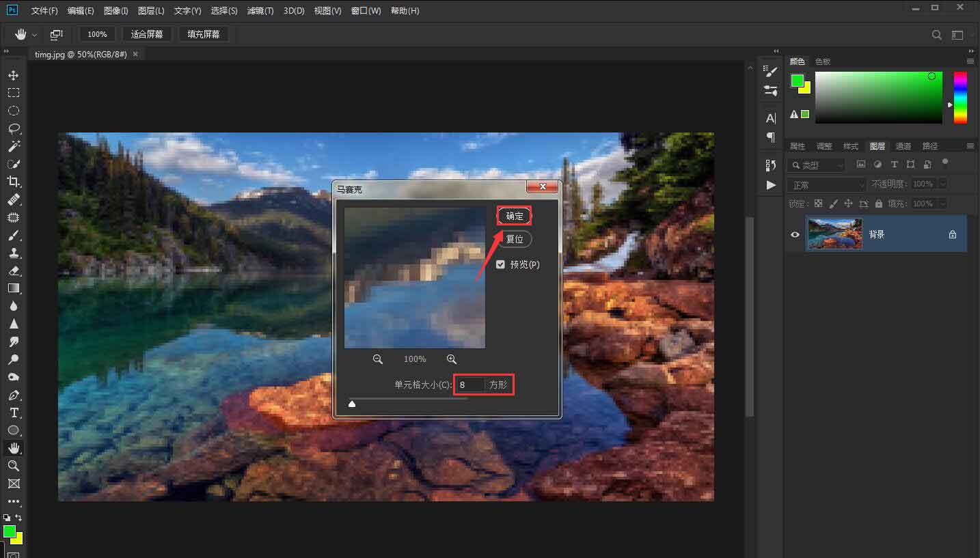This screenshot has height=558, width=980.
Task: Switch to the 通道 tab
Action: (x=903, y=146)
